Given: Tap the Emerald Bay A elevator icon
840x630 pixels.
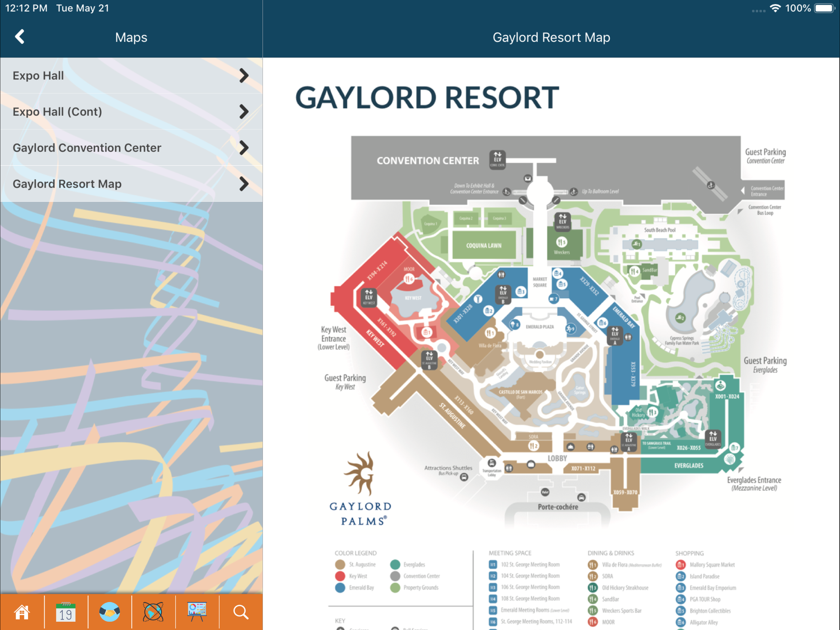Looking at the screenshot, I should pyautogui.click(x=615, y=336).
